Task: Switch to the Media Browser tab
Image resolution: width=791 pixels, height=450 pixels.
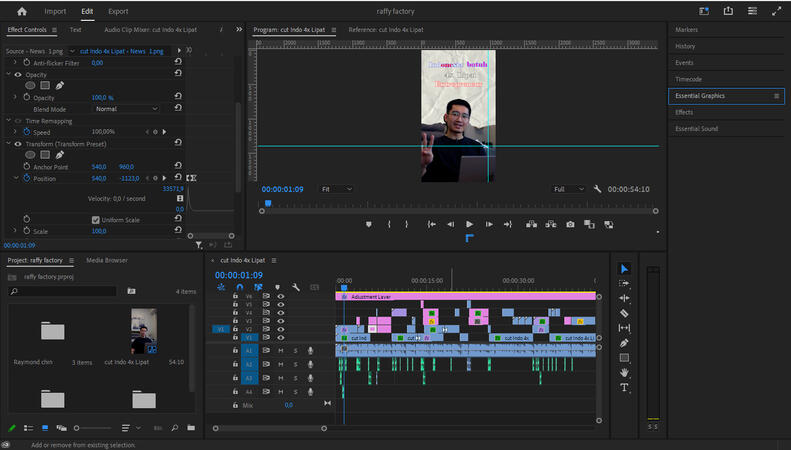Action: click(x=107, y=260)
